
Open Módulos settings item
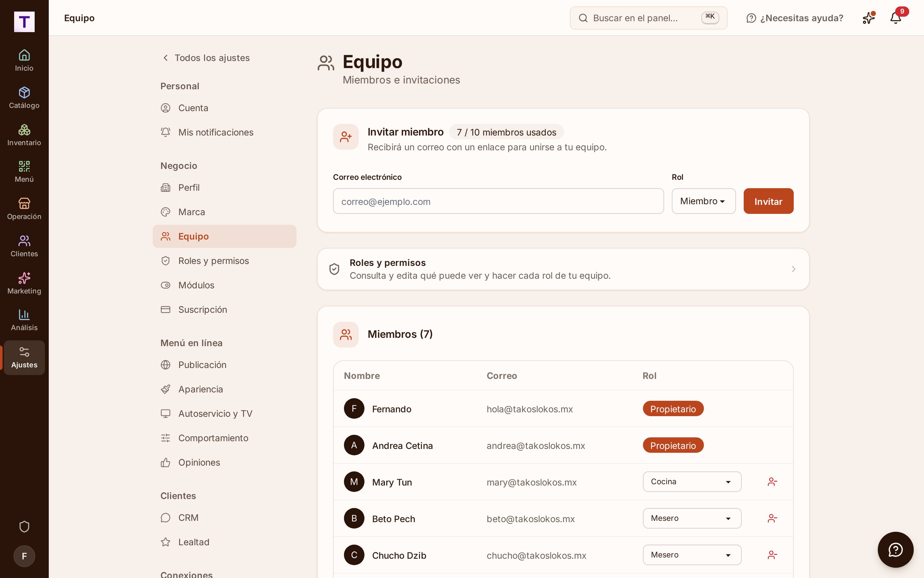tap(225, 285)
